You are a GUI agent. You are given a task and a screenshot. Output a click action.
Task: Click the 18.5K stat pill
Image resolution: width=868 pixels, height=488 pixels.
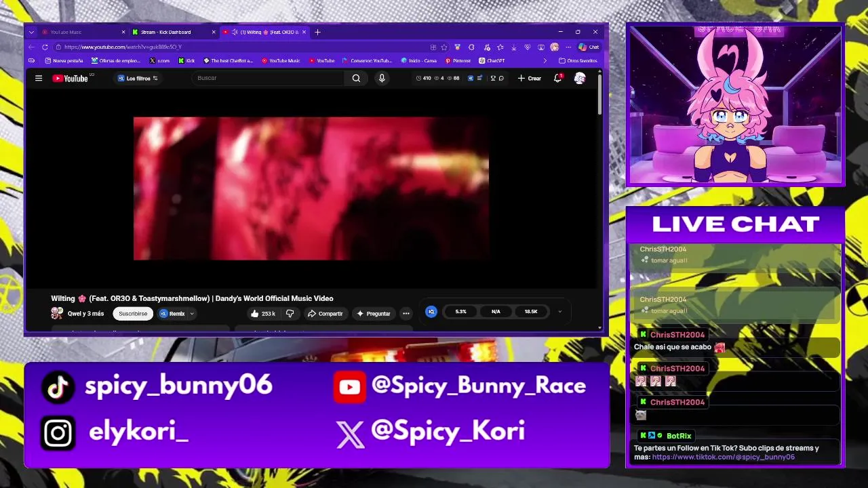(x=531, y=312)
